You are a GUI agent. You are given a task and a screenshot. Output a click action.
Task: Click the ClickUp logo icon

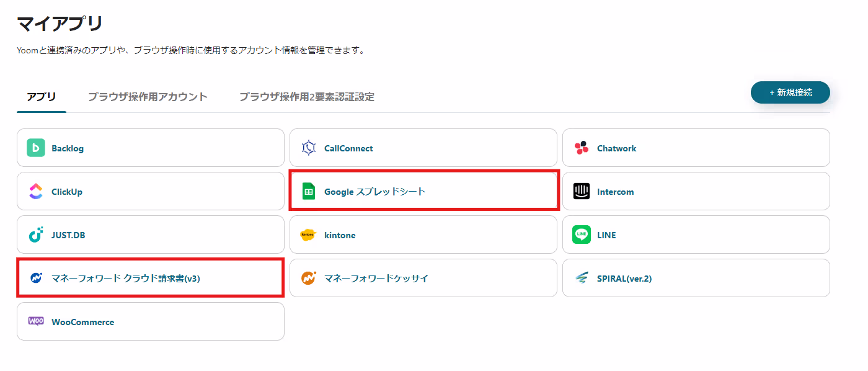(x=36, y=192)
